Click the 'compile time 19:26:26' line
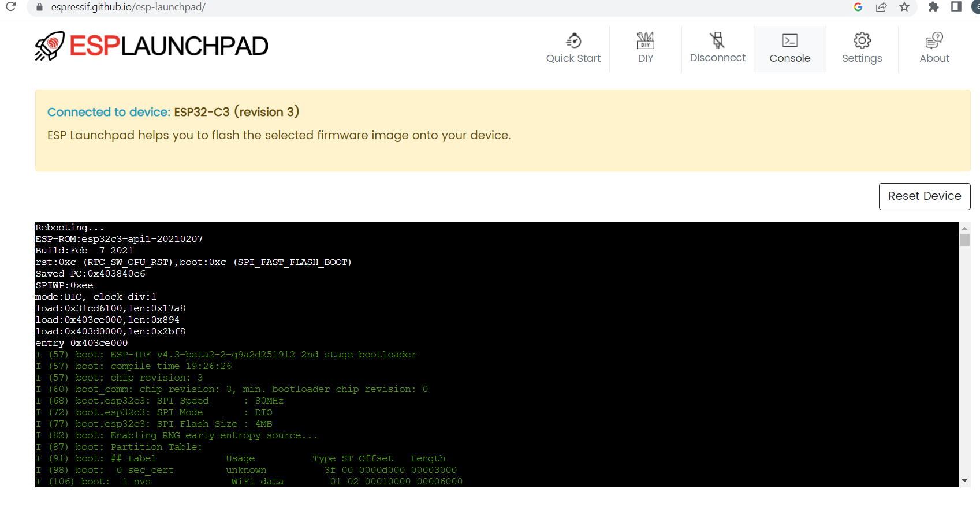This screenshot has height=522, width=980. [133, 366]
